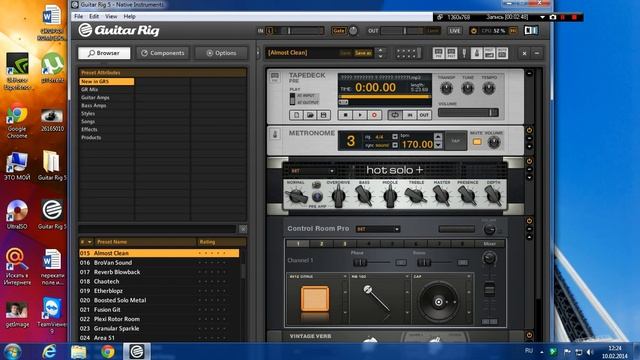
Task: Click the Tapedeck TEMPO knob
Action: pos(489,88)
